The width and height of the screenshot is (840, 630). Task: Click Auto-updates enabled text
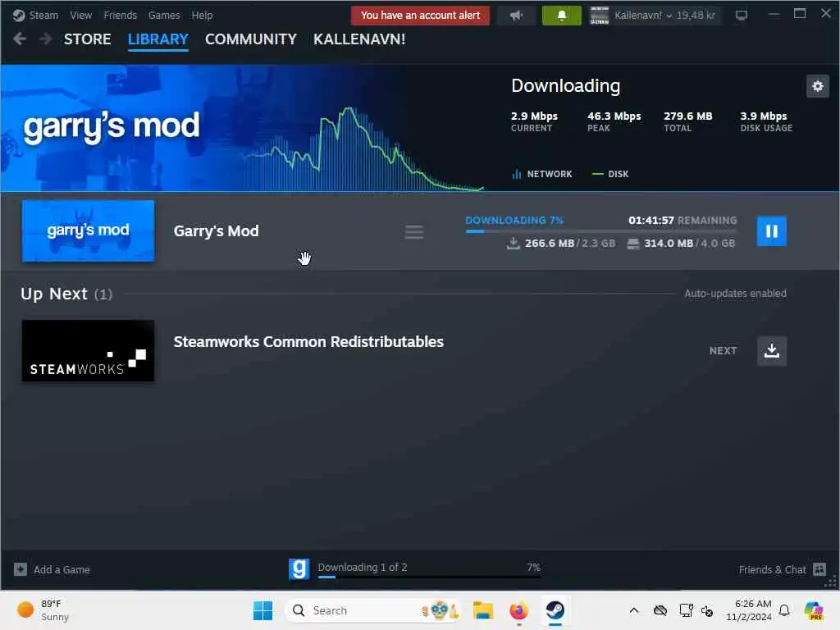pyautogui.click(x=735, y=293)
